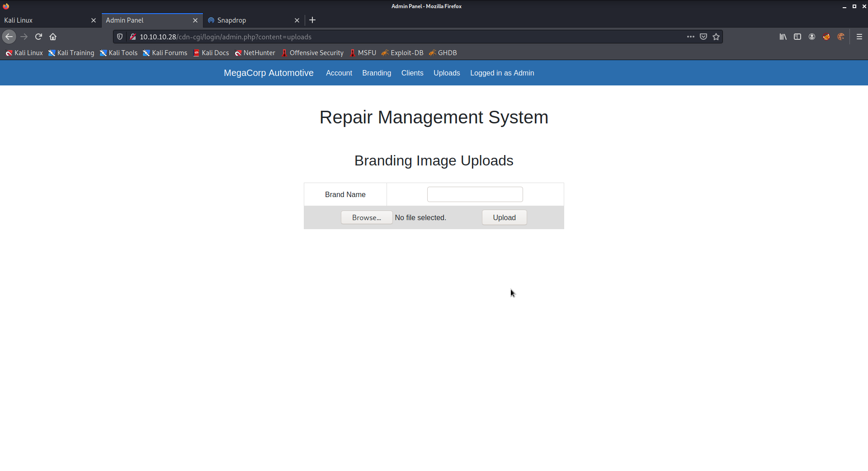This screenshot has width=868, height=471.
Task: Click the forward navigation arrow
Action: coord(24,37)
